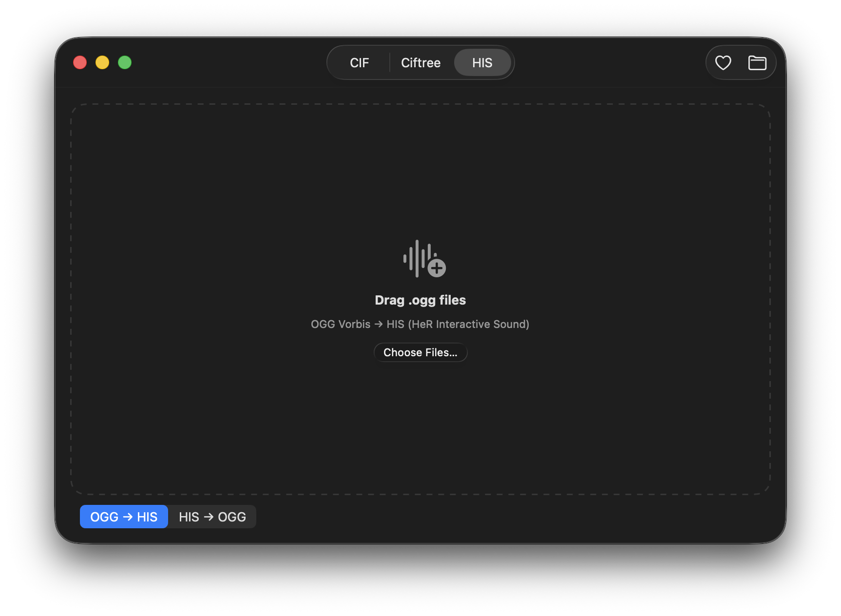The width and height of the screenshot is (841, 616).
Task: Minimize window using yellow button
Action: [x=102, y=62]
